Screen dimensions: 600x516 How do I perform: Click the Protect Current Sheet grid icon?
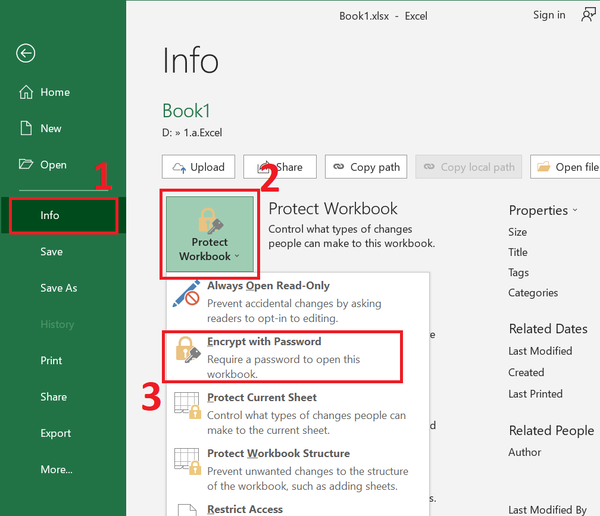(187, 405)
